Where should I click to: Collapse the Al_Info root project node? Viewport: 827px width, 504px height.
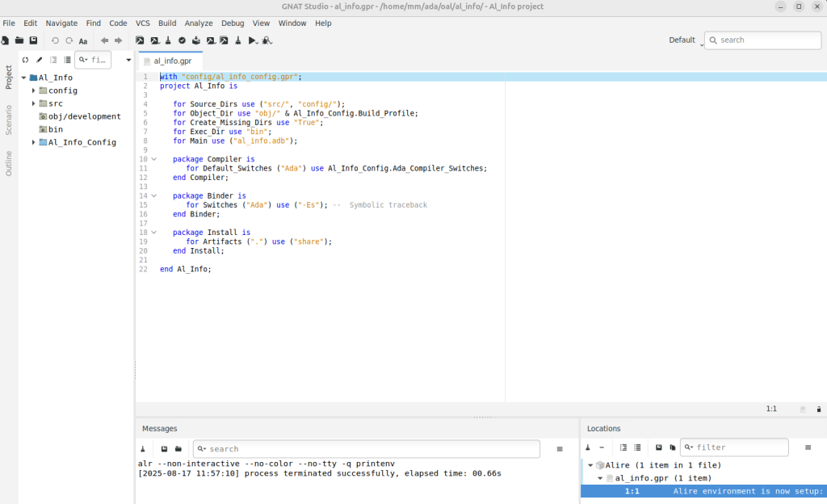23,78
